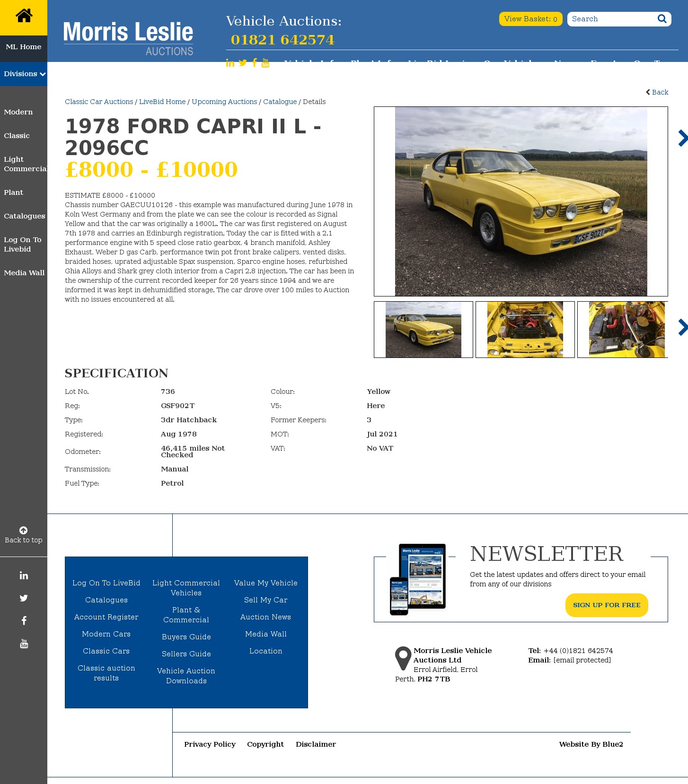Image resolution: width=688 pixels, height=784 pixels.
Task: Open ML Home in sidebar
Action: (24, 47)
